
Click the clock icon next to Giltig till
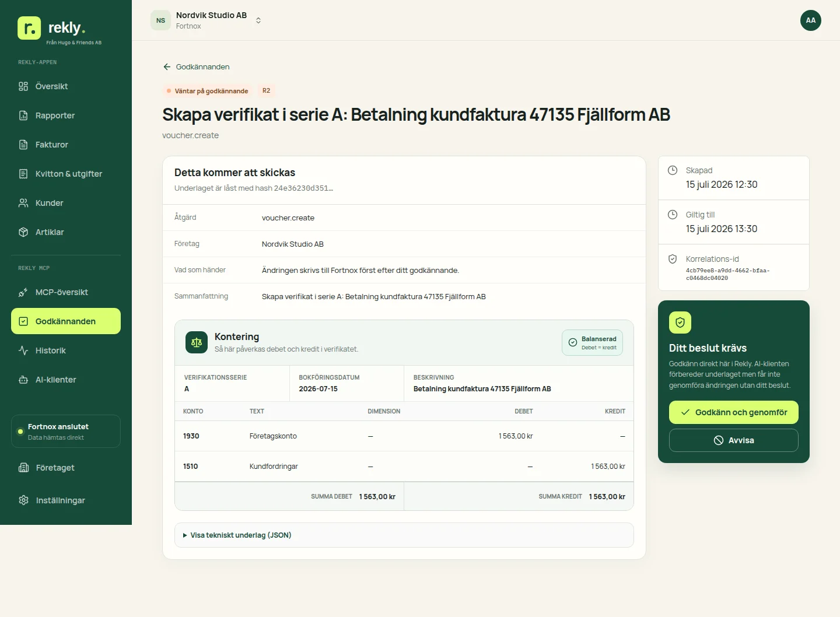(x=673, y=215)
